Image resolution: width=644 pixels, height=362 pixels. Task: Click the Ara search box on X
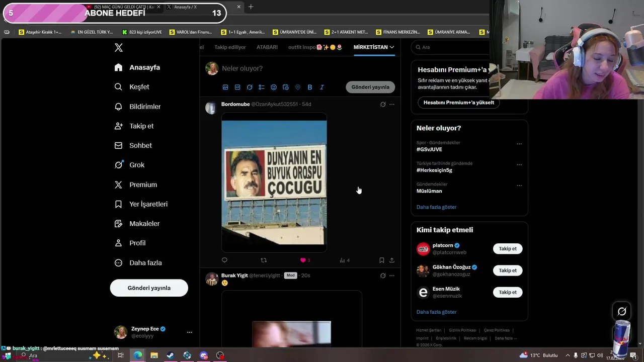pyautogui.click(x=450, y=47)
